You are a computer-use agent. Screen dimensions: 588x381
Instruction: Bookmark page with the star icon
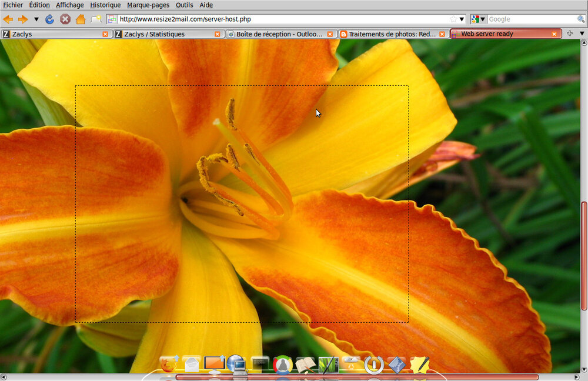tap(453, 19)
